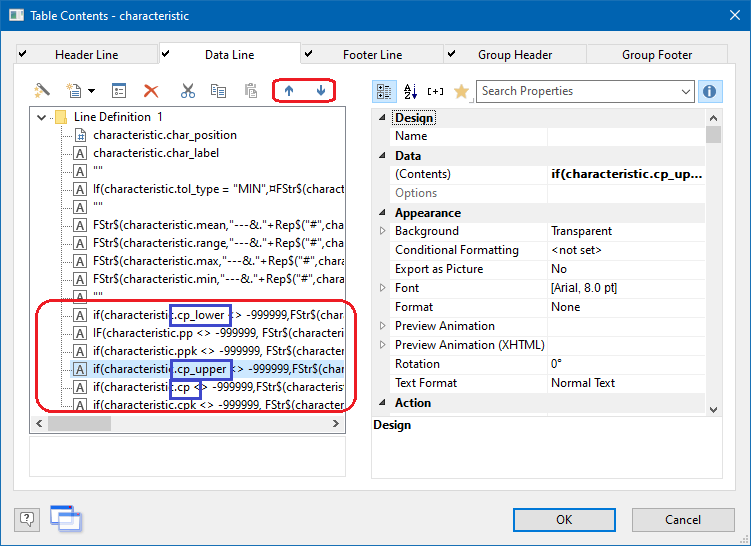Click the tree horizontal scrollbar right arrow
The image size is (751, 546).
336,423
